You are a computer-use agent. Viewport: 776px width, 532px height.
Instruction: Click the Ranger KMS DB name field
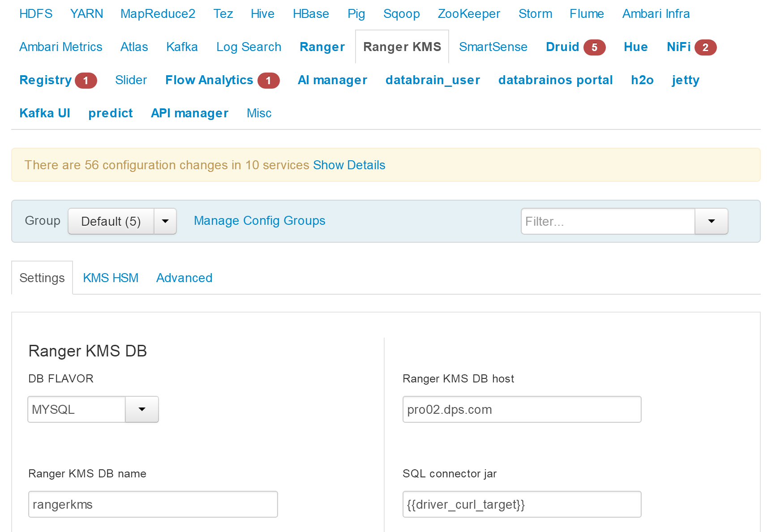coord(153,504)
